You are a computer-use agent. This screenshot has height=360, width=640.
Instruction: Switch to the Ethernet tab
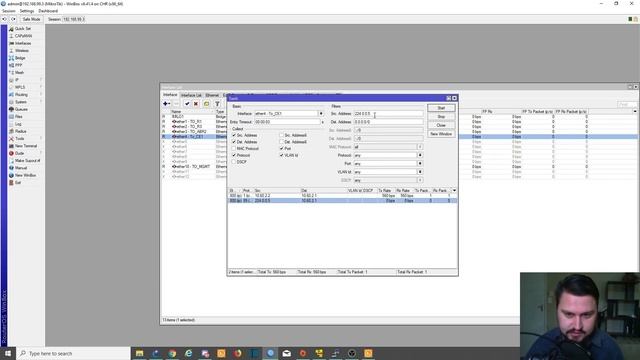212,95
